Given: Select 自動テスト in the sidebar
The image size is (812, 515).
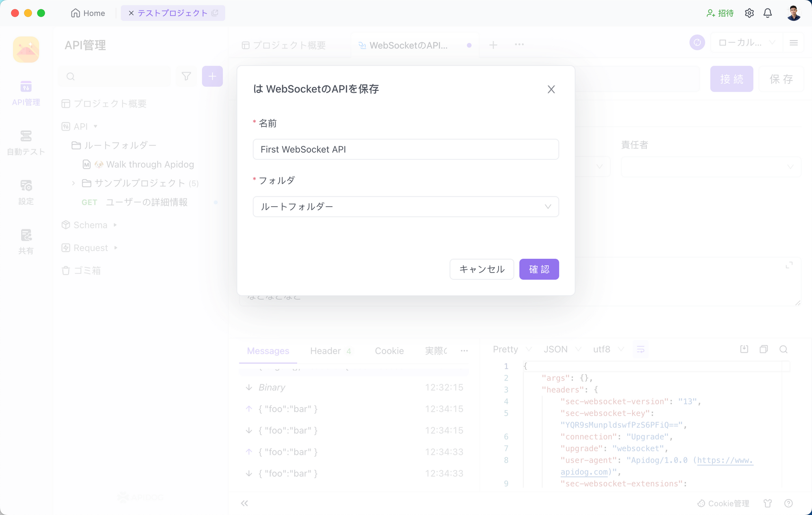Looking at the screenshot, I should 26,143.
